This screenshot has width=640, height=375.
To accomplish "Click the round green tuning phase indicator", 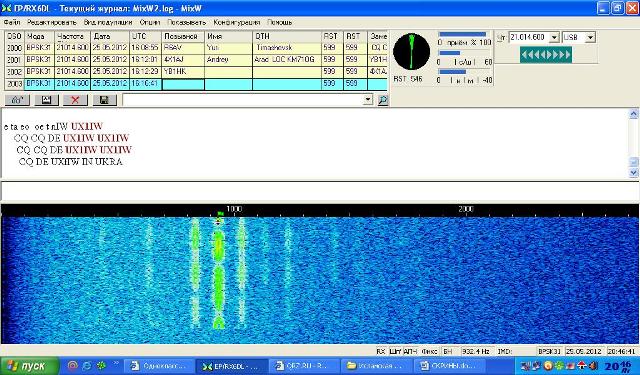I will [411, 51].
